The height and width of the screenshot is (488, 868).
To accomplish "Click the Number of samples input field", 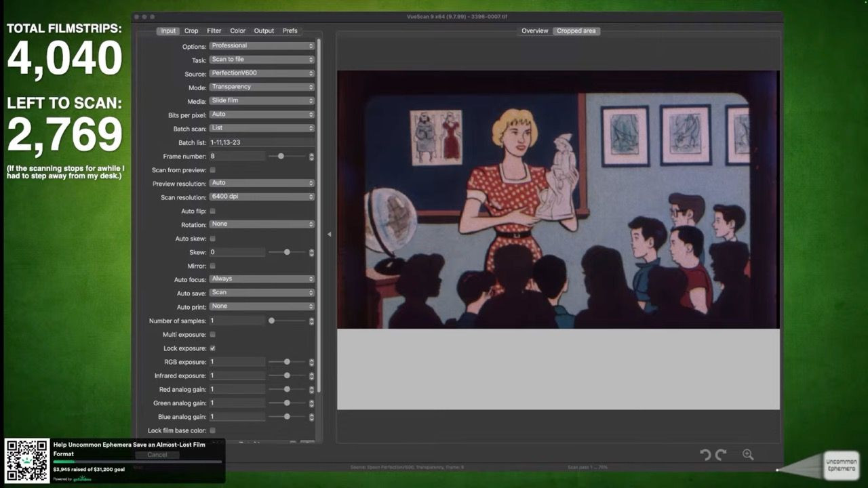I will [237, 321].
